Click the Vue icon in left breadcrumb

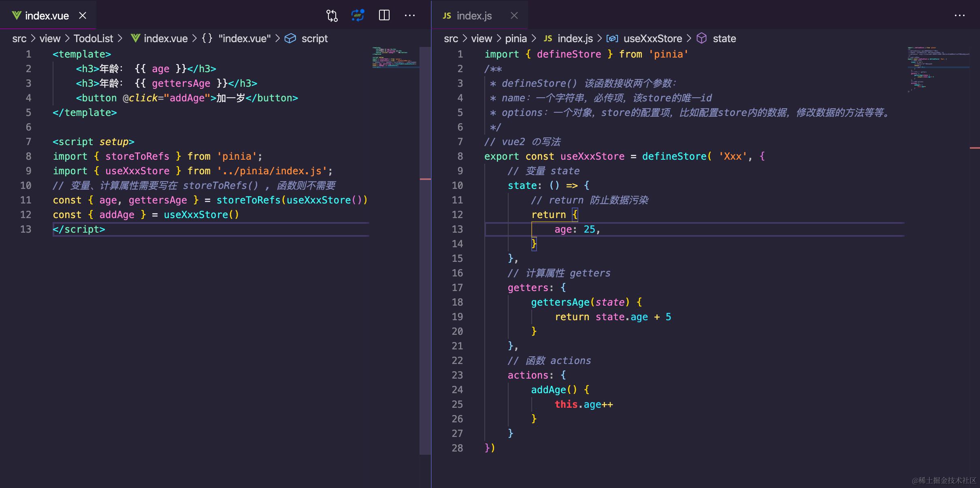[x=135, y=38]
